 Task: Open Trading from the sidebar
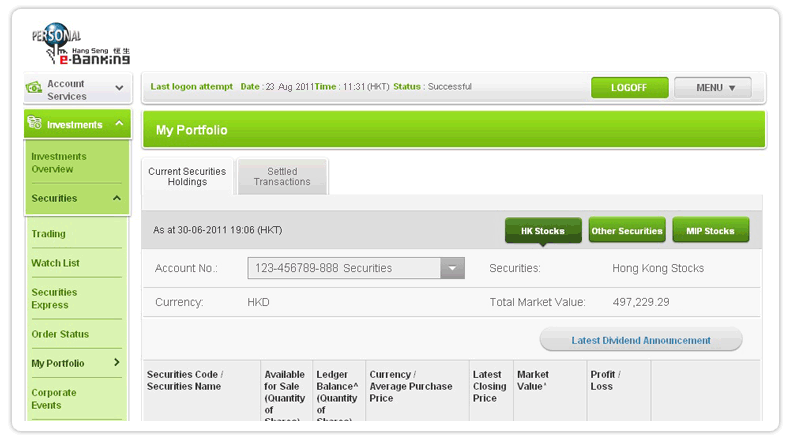click(x=48, y=234)
